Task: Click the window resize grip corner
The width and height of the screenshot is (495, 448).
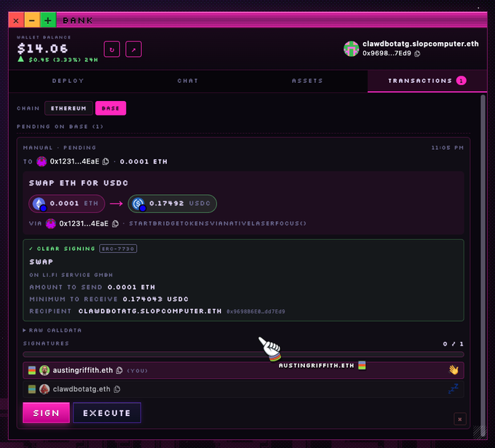Action: click(x=480, y=432)
